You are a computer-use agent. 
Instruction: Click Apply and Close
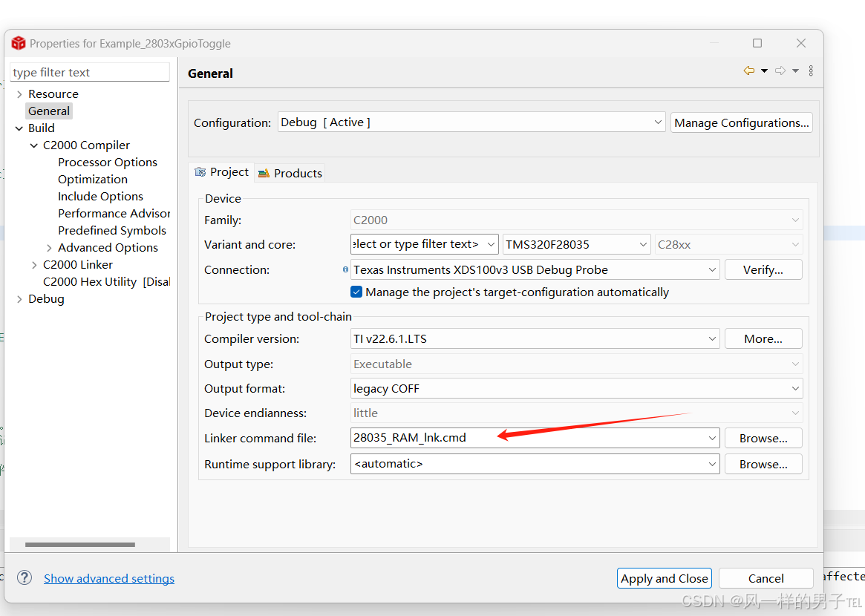(665, 578)
